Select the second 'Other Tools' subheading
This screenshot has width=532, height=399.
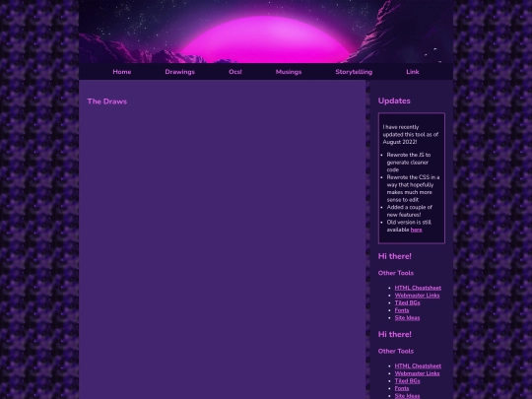pos(396,351)
